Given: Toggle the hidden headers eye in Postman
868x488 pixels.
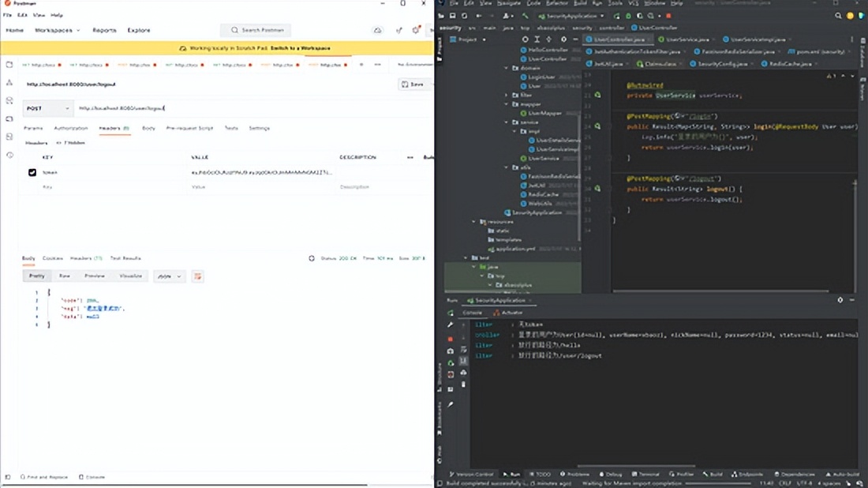Looking at the screenshot, I should (71, 143).
